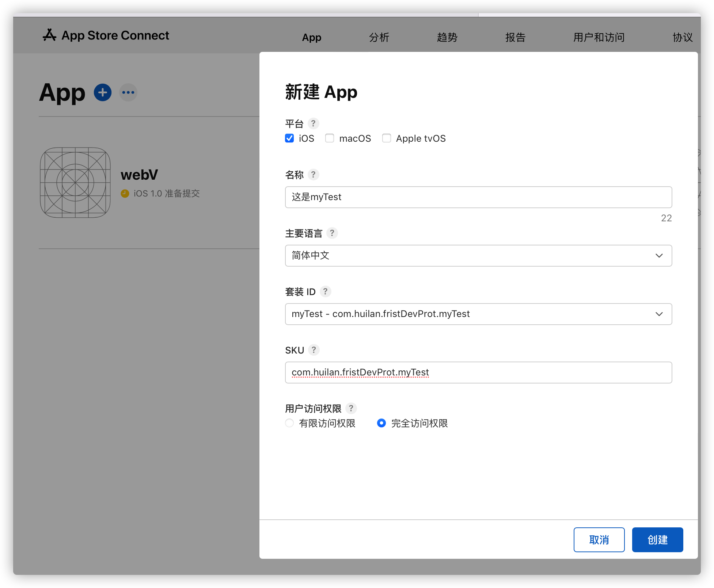Click help icon next to 平台
This screenshot has width=714, height=588.
pyautogui.click(x=313, y=123)
